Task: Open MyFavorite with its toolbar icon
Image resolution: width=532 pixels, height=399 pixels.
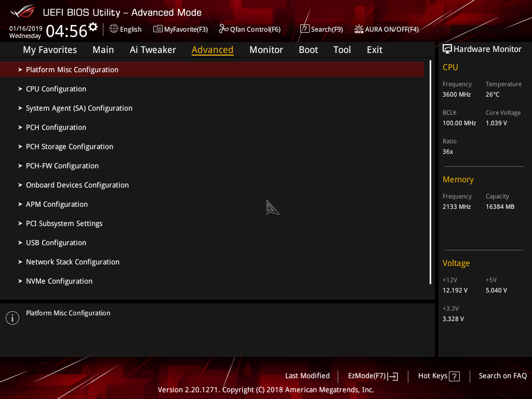Action: [x=157, y=29]
